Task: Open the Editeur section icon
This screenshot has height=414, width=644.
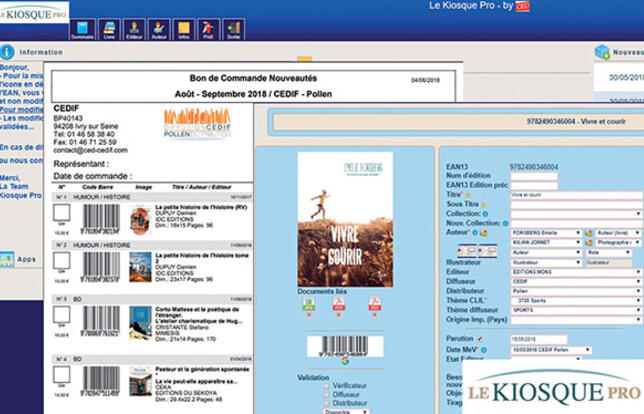Action: pos(134,29)
